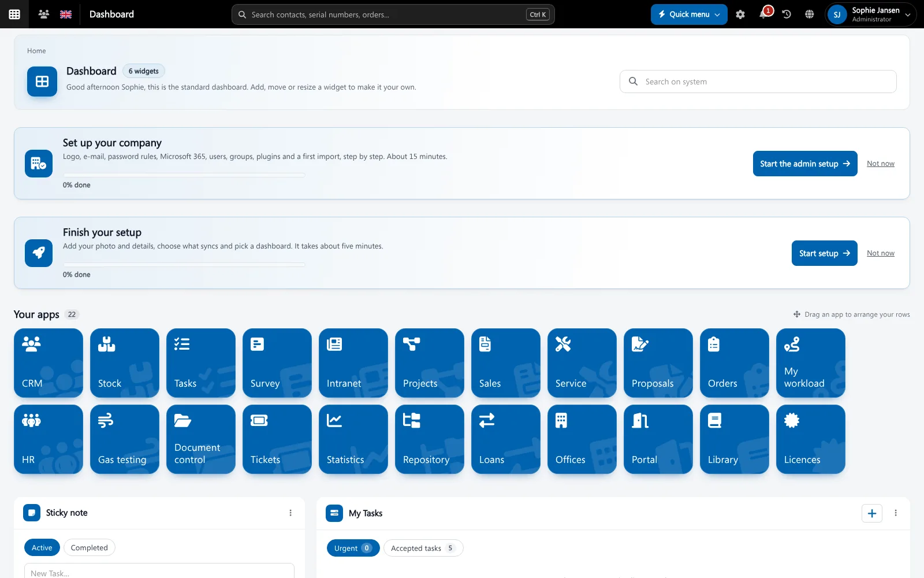
Task: Open the Intranet app tile
Action: pos(353,363)
